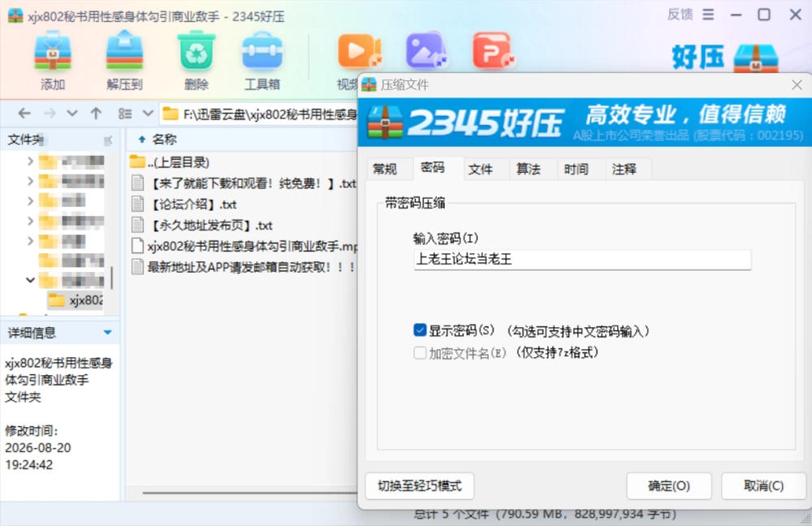Switch to the 算法 tab
The height and width of the screenshot is (526, 812).
point(529,169)
